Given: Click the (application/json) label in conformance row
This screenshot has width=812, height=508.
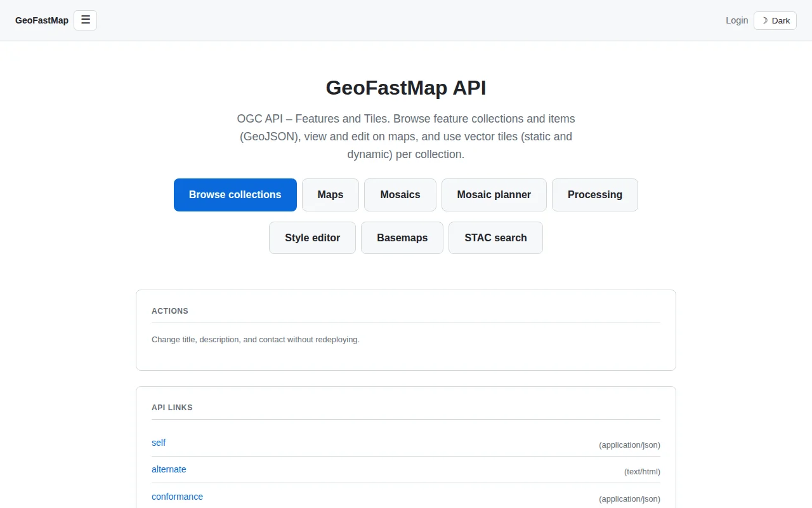Looking at the screenshot, I should [629, 499].
